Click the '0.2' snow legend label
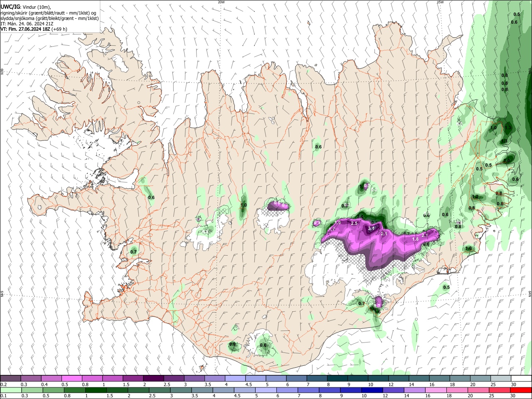532x399 pixels. coord(3,384)
